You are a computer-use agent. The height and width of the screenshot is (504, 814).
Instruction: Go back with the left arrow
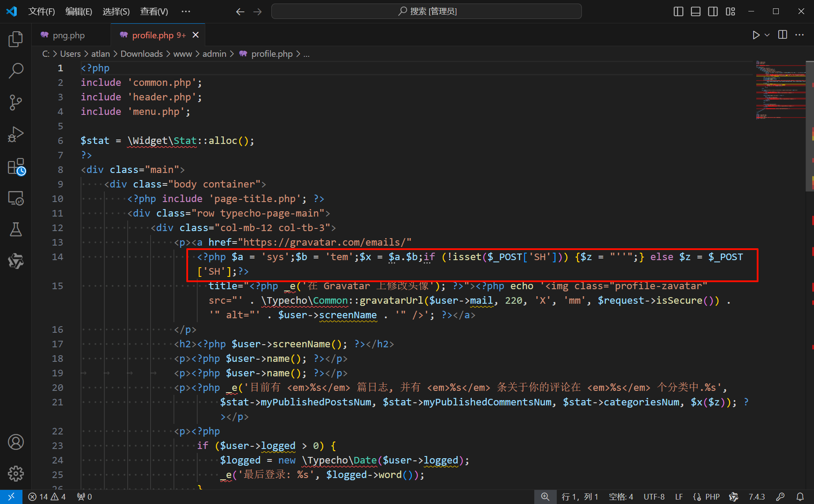click(240, 11)
